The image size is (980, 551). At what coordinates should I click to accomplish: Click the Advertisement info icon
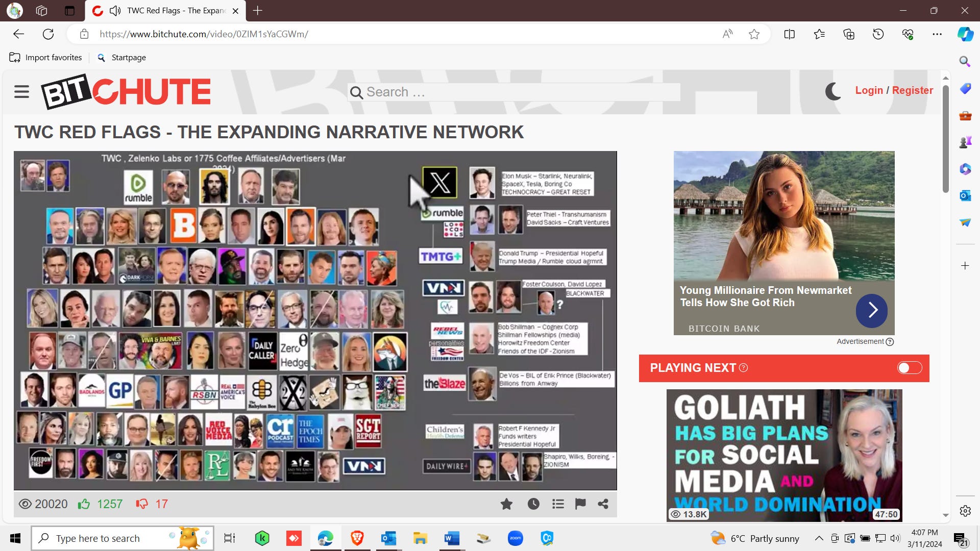coord(890,342)
